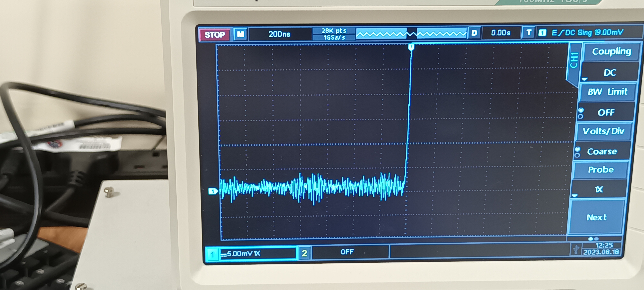The width and height of the screenshot is (644, 290).
Task: Select the M timebase icon
Action: (x=240, y=34)
